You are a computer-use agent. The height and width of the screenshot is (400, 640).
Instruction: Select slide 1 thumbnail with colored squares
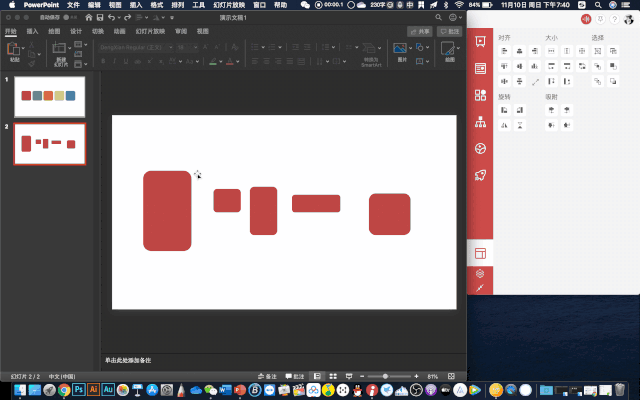click(x=50, y=95)
